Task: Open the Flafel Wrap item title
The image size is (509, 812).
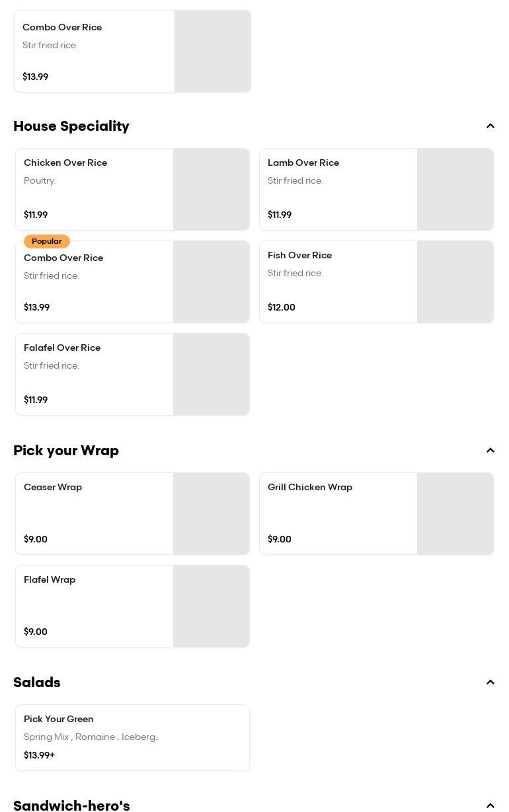Action: (50, 579)
